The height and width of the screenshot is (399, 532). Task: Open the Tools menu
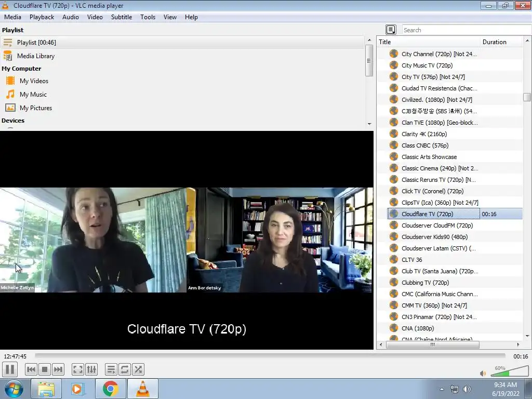[148, 17]
